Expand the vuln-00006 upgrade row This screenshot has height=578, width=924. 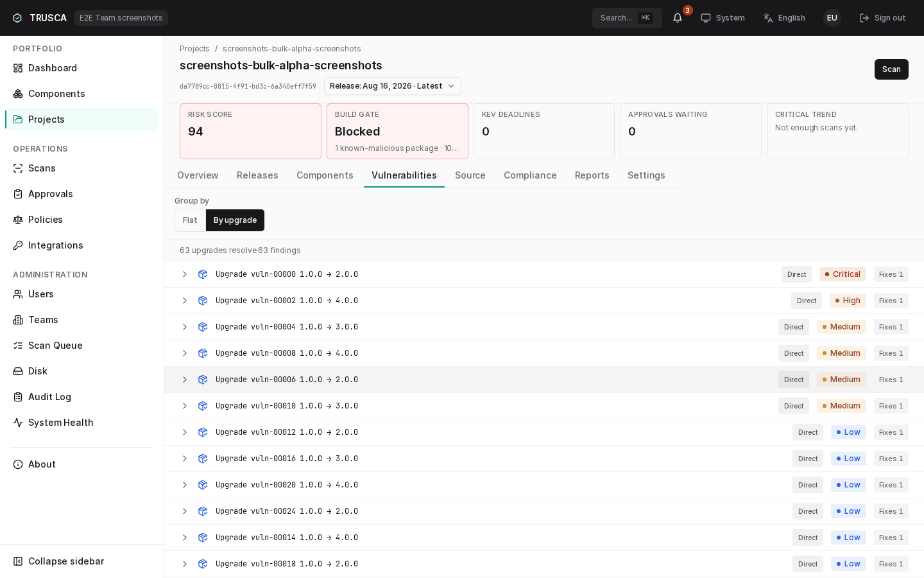[x=185, y=380]
